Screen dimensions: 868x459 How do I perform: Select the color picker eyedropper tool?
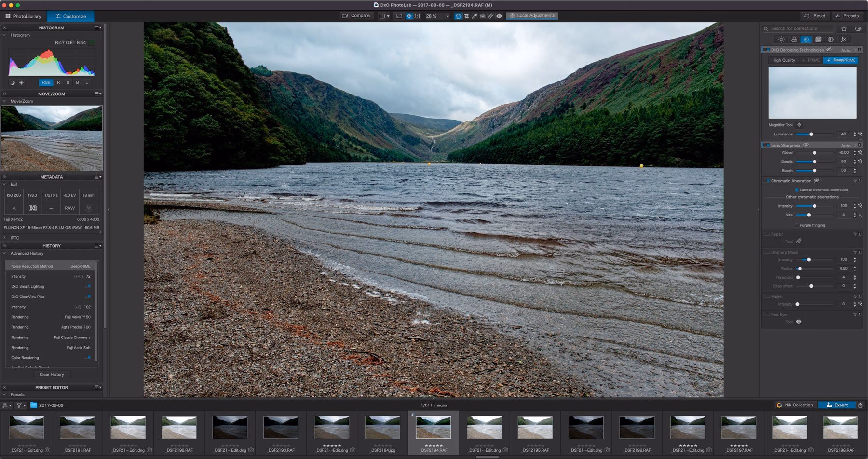[475, 15]
